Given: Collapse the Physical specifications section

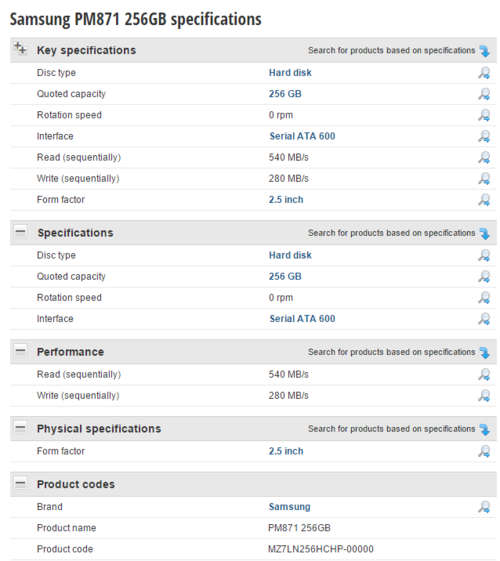Looking at the screenshot, I should click(x=20, y=427).
